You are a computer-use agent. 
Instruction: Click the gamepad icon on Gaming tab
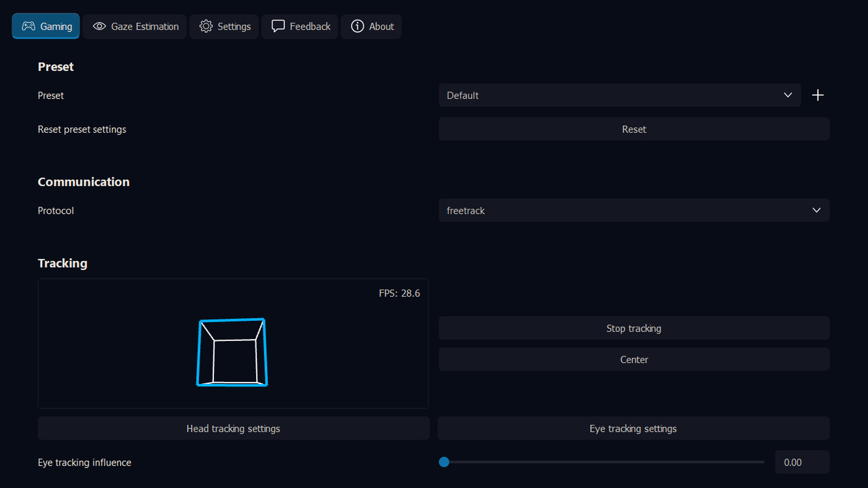point(28,26)
